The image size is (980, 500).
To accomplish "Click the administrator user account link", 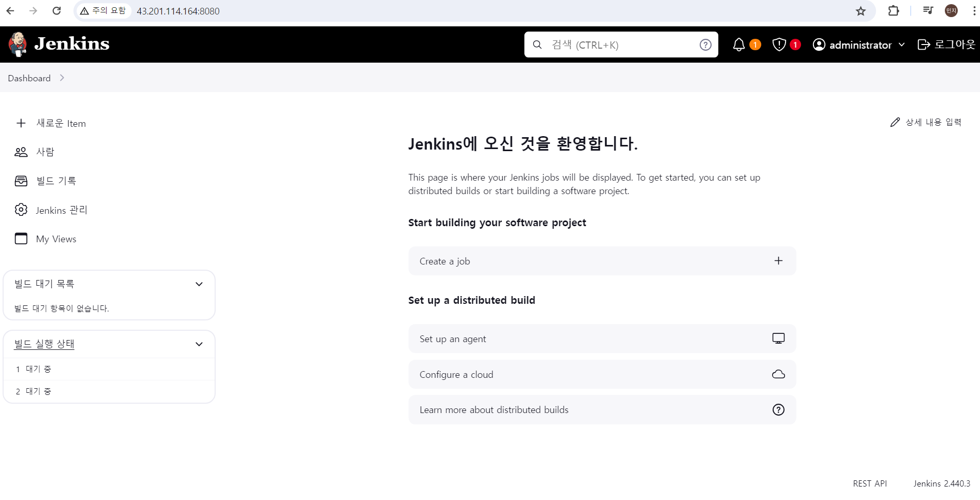I will [x=860, y=45].
